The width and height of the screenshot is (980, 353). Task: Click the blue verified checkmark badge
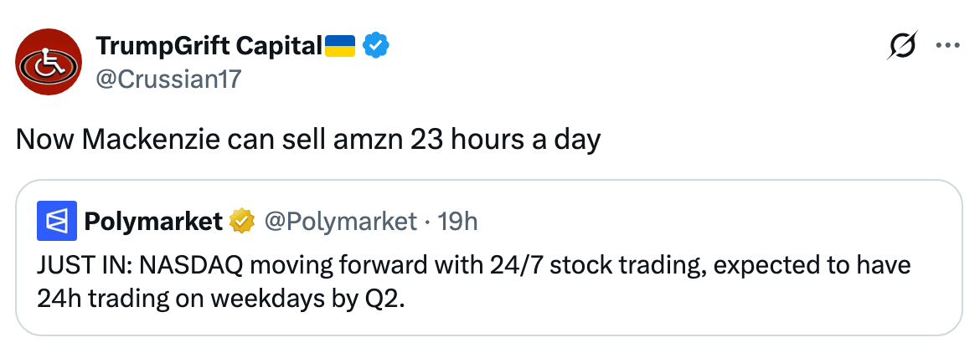point(375,45)
